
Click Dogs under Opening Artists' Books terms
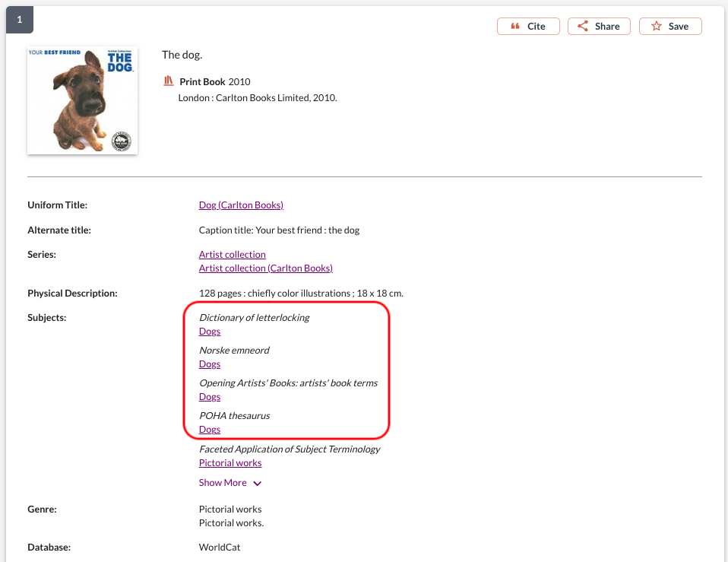click(x=210, y=397)
